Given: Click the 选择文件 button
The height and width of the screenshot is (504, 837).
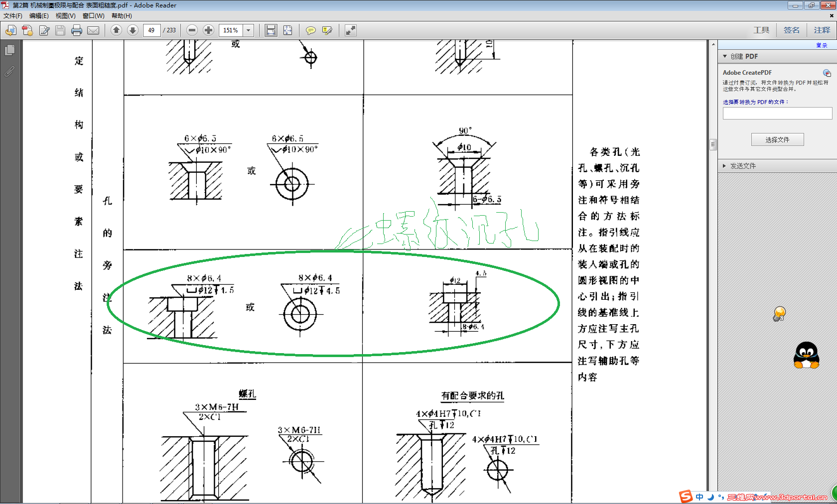Looking at the screenshot, I should point(777,139).
